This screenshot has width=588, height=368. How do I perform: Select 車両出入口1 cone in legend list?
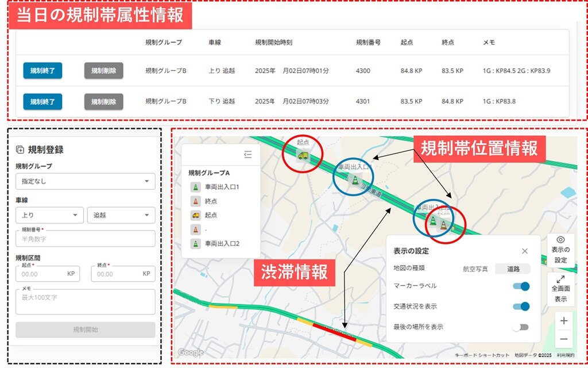(196, 187)
